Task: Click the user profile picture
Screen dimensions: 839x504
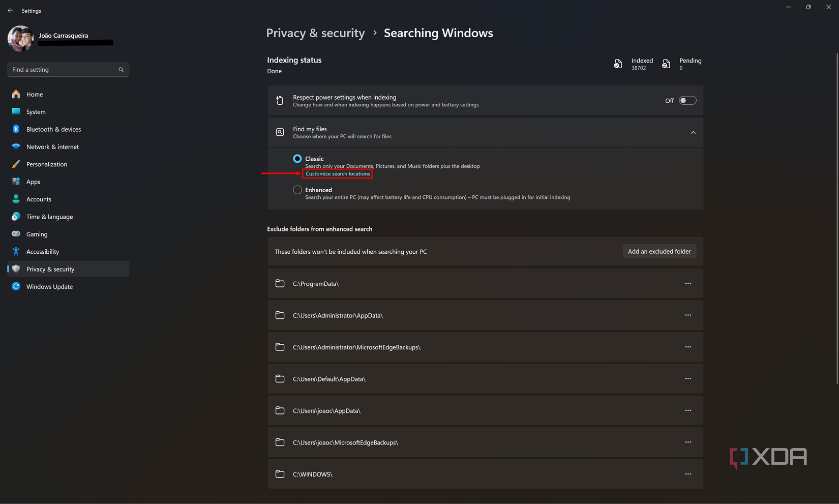Action: click(x=21, y=39)
